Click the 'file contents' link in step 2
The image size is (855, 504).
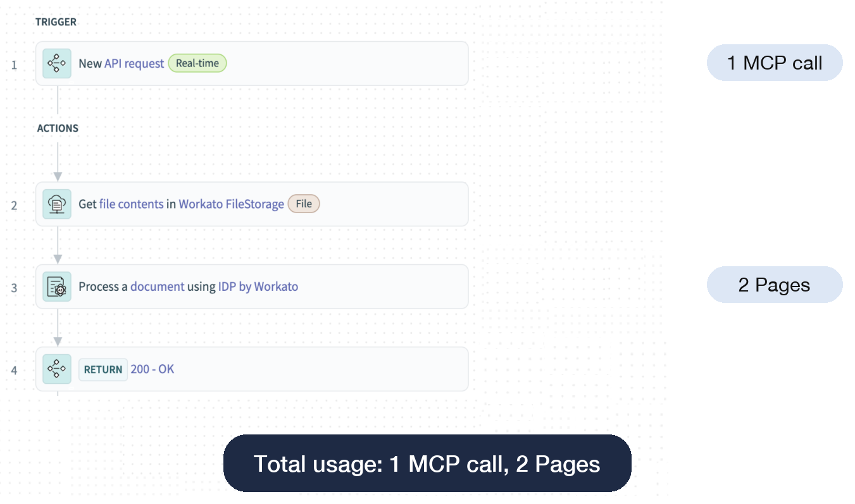pyautogui.click(x=131, y=204)
